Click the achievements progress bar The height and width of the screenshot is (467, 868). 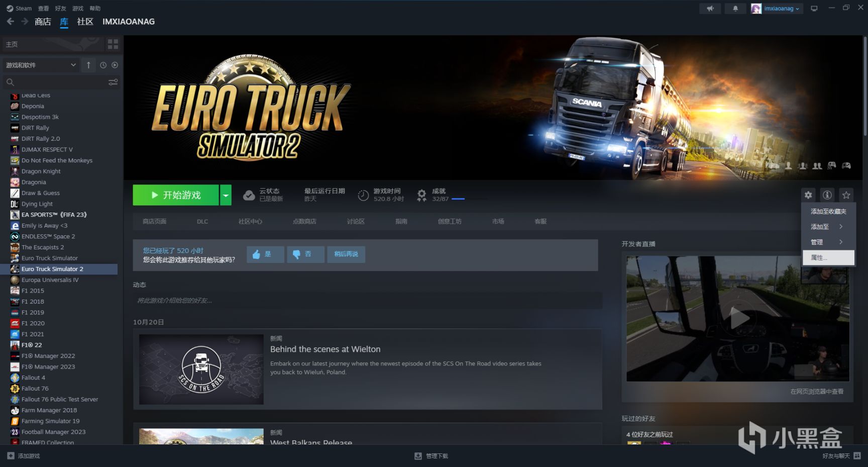tap(469, 199)
